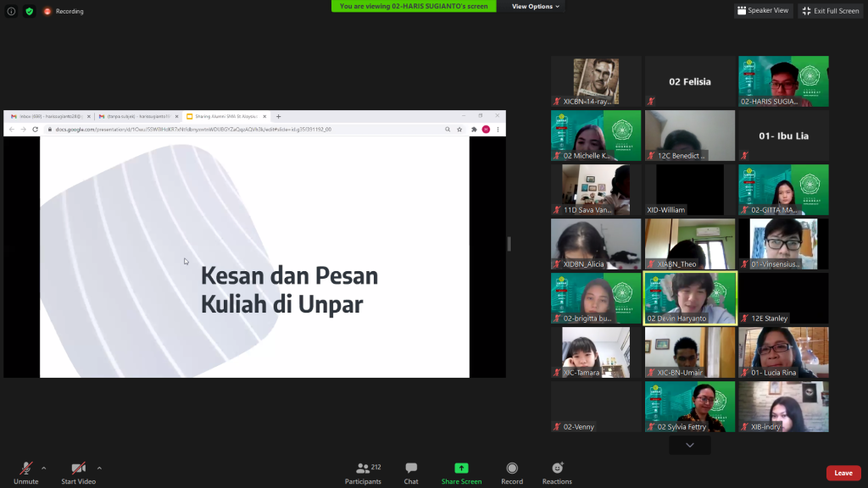Switch to the Sharing Alumni browser tab
The height and width of the screenshot is (488, 868).
[225, 116]
